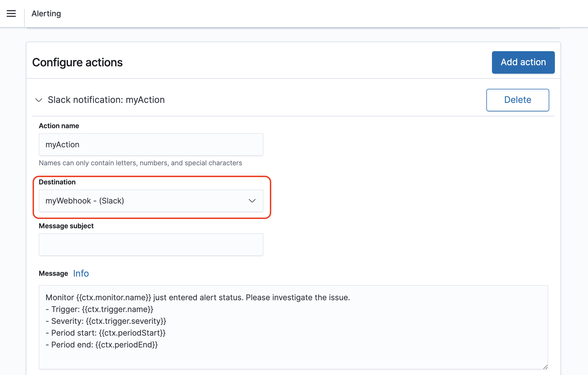Click the Alerting breadcrumb title
Image resolution: width=588 pixels, height=375 pixels.
[x=46, y=13]
